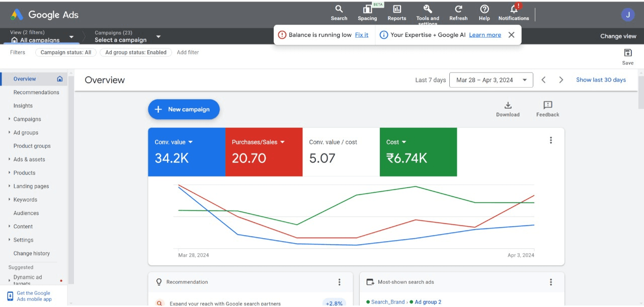Open the Spacing beta tool
This screenshot has height=307, width=644.
[367, 13]
